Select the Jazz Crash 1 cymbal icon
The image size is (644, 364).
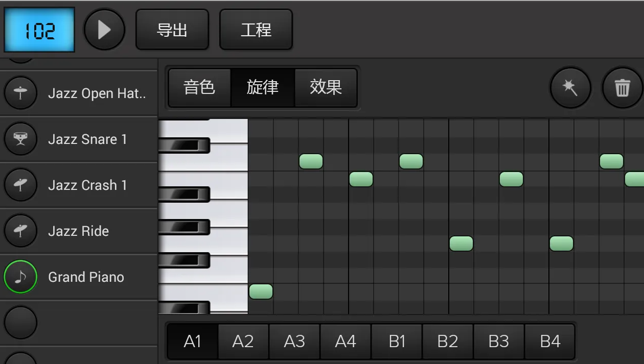[x=20, y=185]
